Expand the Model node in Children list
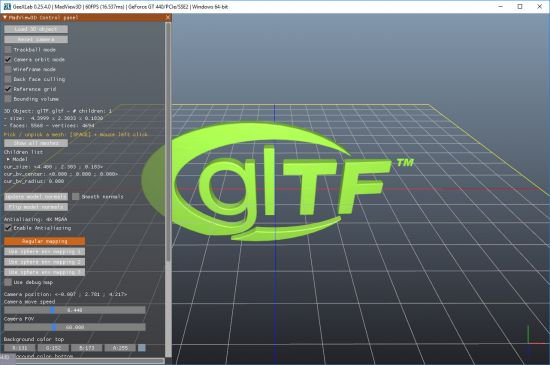Image resolution: width=550 pixels, height=365 pixels. [8, 159]
